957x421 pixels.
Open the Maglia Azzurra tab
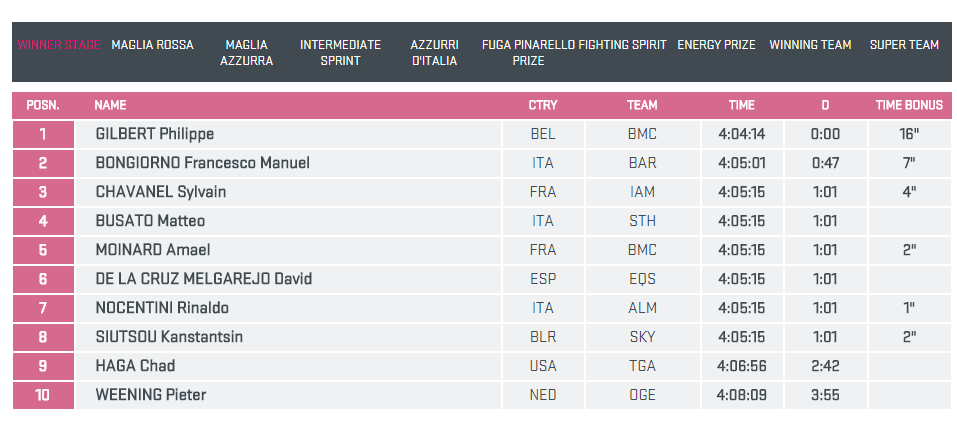[246, 53]
